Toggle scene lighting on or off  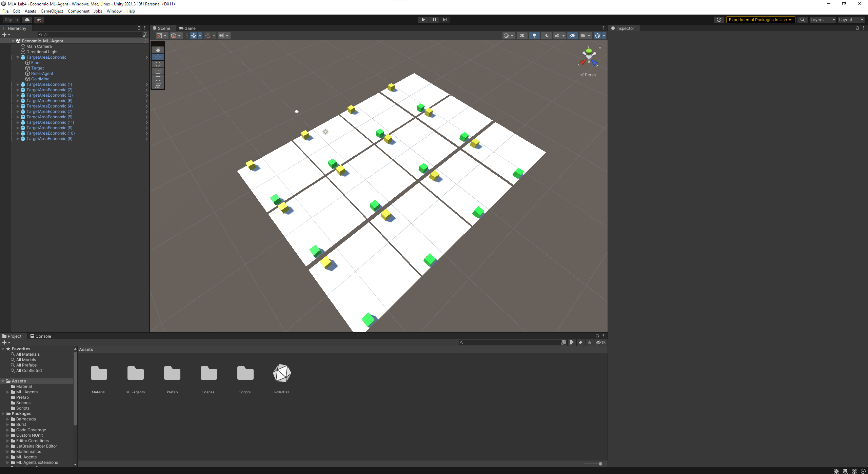[534, 36]
